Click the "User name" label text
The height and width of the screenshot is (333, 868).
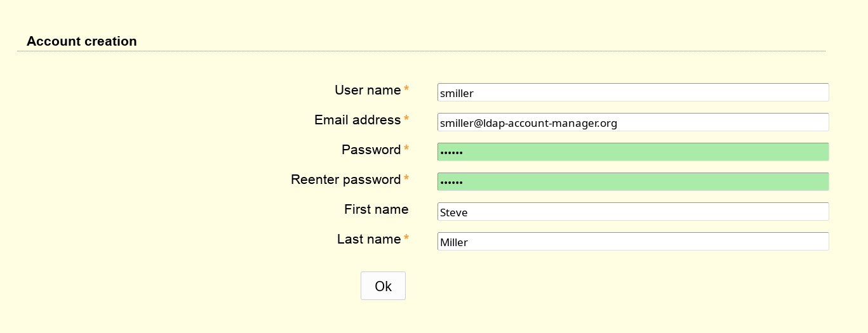(x=367, y=90)
